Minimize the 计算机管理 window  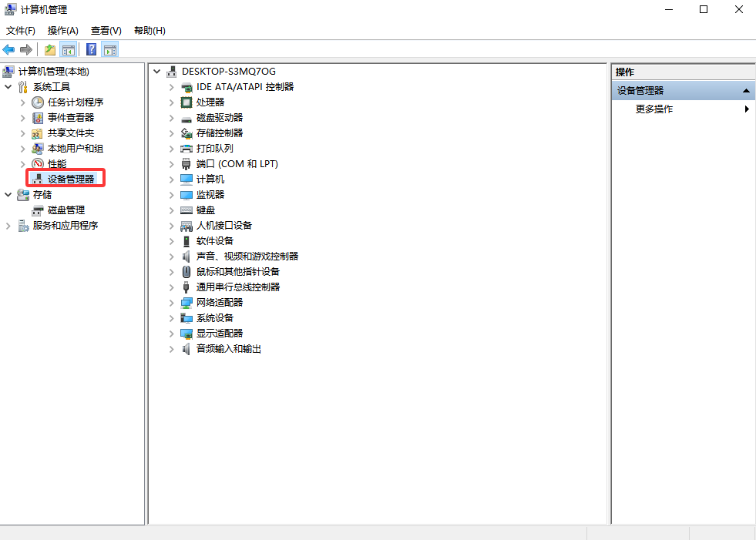tap(669, 10)
